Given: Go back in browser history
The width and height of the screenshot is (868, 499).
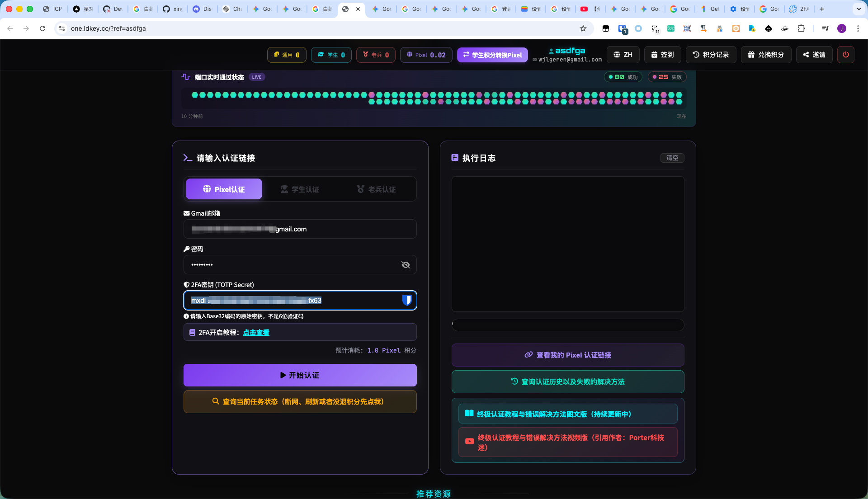Looking at the screenshot, I should [10, 28].
